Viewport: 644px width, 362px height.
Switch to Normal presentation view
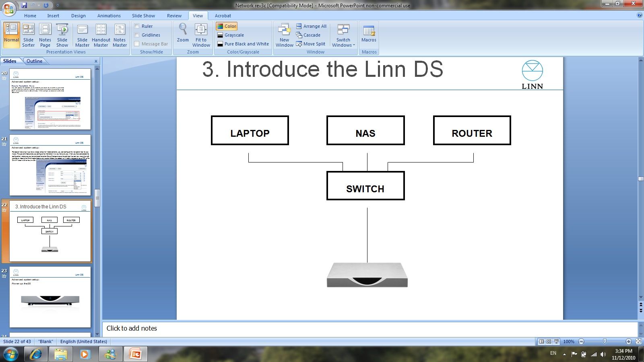coord(12,35)
